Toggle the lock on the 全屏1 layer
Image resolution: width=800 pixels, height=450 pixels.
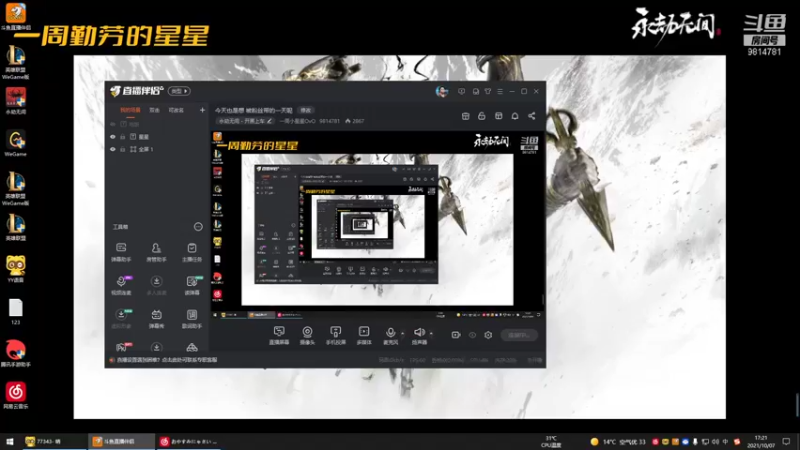pos(122,149)
